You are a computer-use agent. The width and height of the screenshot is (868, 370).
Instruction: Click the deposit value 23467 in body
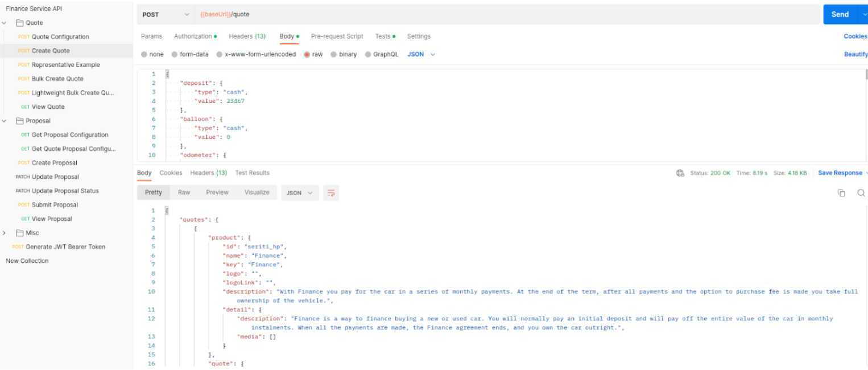[235, 101]
